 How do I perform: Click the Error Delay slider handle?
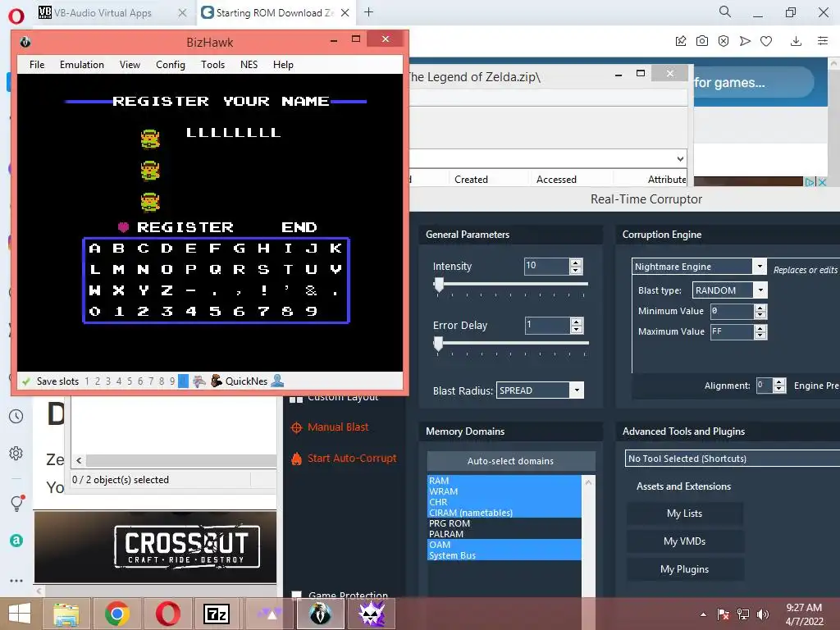tap(438, 344)
